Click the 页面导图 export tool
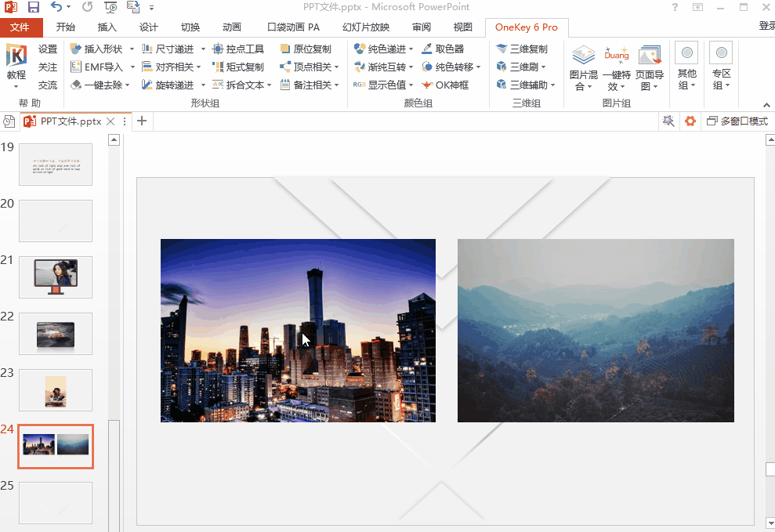Screen dimensions: 775x532 coord(650,67)
